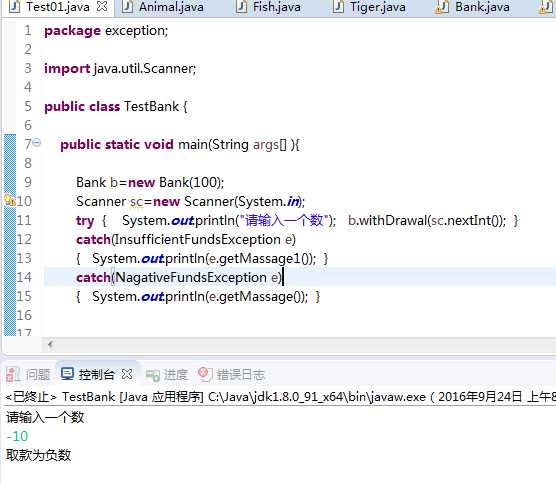The width and height of the screenshot is (556, 484).
Task: Click the 'import java.util.Scanner;' line
Action: click(120, 68)
